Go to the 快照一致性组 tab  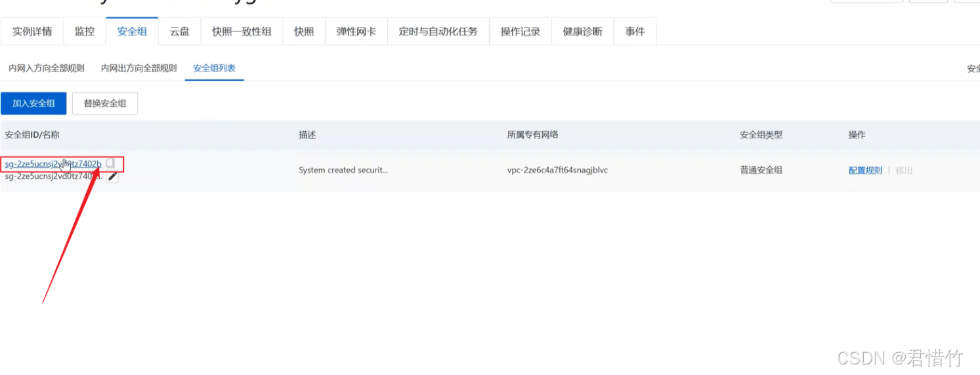tap(242, 31)
